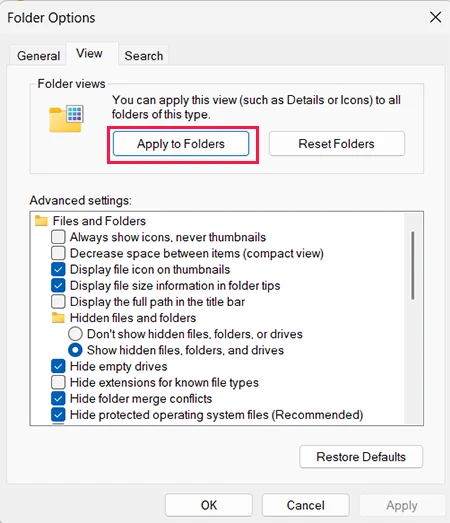The image size is (450, 523).
Task: Click the Folder views folder grid icon
Action: pyautogui.click(x=66, y=119)
